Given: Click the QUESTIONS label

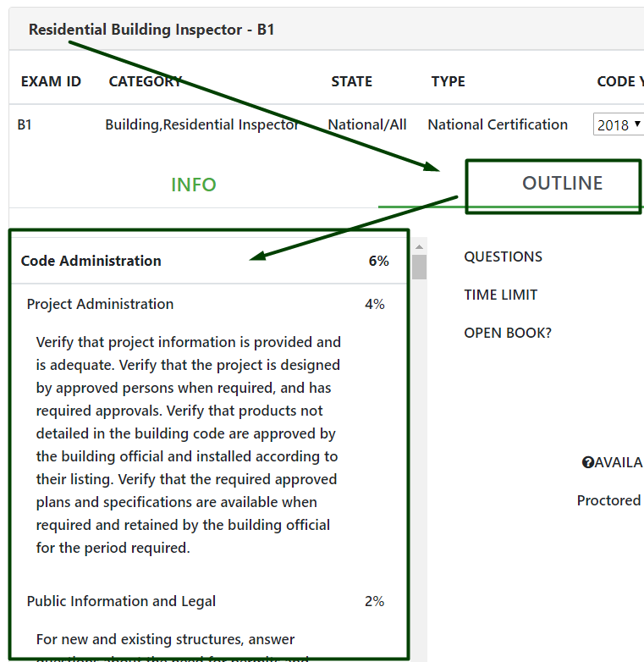Looking at the screenshot, I should pyautogui.click(x=503, y=257).
